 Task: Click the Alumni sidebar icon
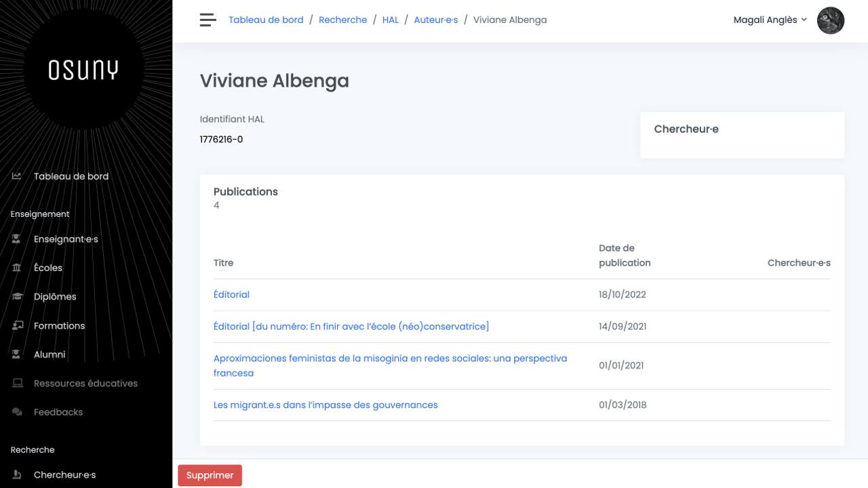click(x=17, y=354)
